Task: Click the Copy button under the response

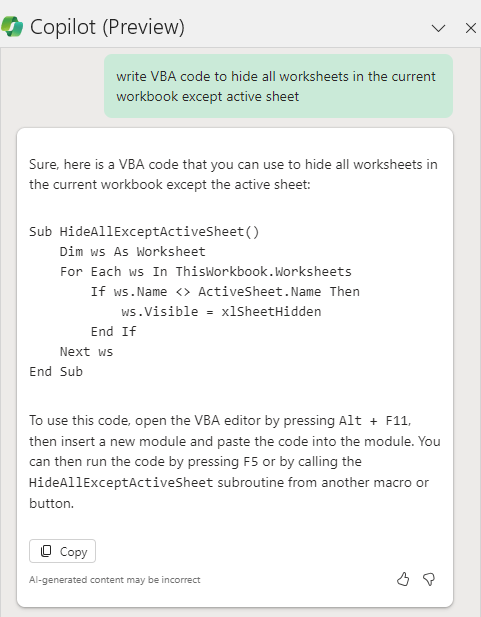Action: point(62,551)
